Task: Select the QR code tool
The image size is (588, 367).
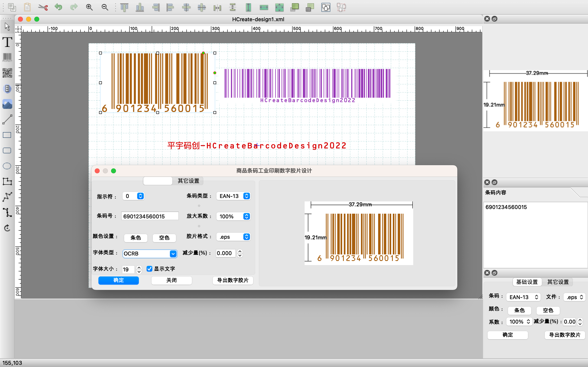Action: [x=7, y=73]
